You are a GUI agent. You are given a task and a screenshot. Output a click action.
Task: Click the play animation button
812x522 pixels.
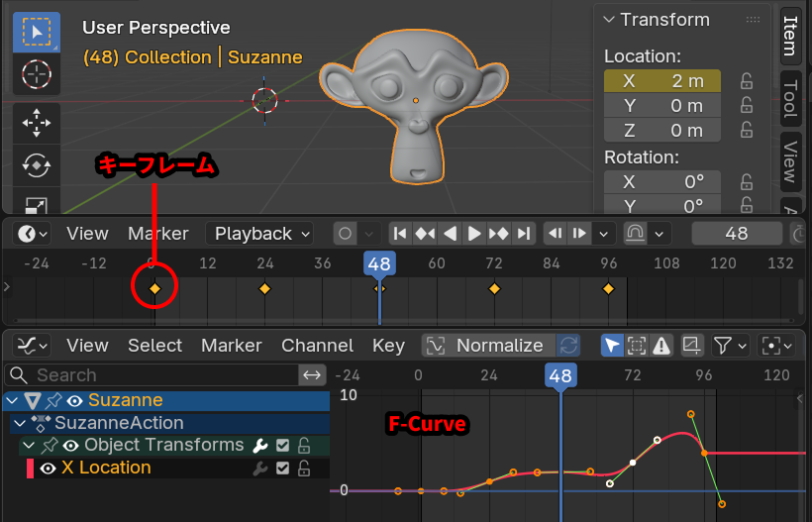(x=474, y=234)
